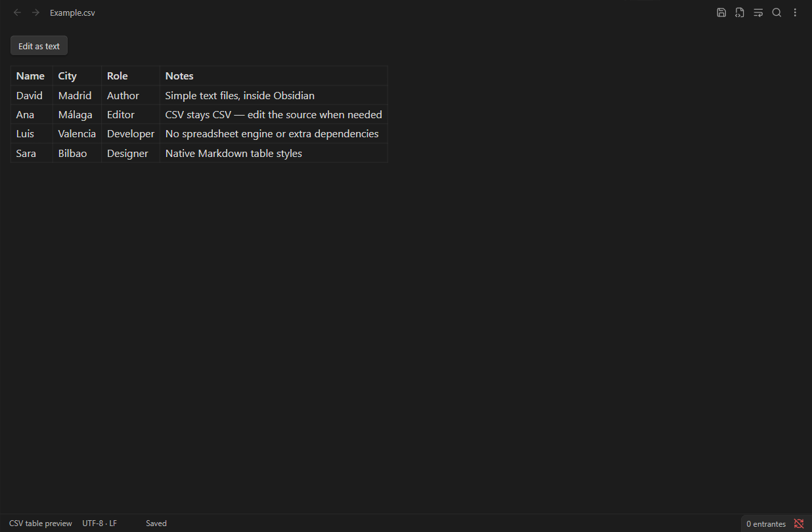The image size is (812, 532).
Task: Click the 'Simple text files, inside Obsidian' note
Action: (x=273, y=95)
